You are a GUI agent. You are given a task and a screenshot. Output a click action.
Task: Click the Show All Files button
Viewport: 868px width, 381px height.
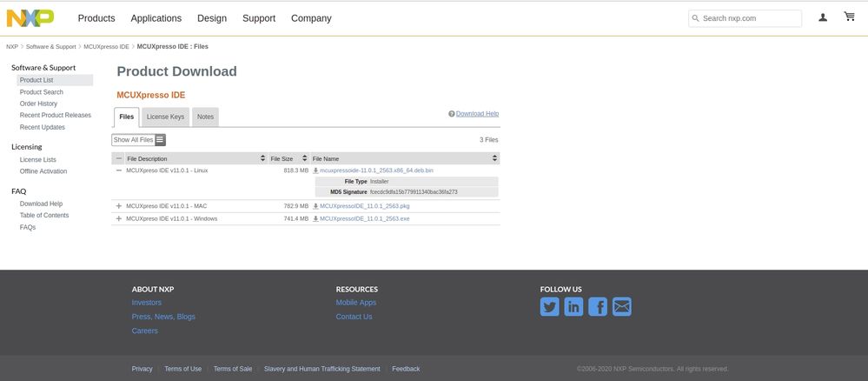(x=138, y=140)
